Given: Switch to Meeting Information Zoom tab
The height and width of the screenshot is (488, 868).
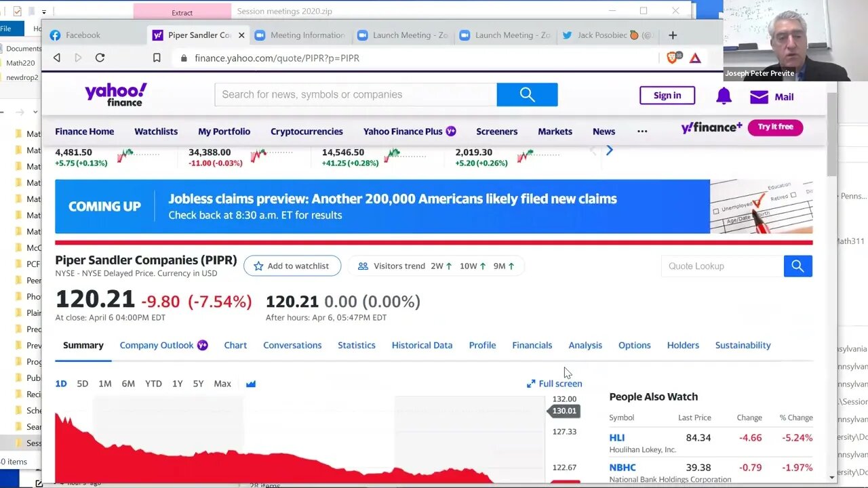Looking at the screenshot, I should pyautogui.click(x=299, y=35).
